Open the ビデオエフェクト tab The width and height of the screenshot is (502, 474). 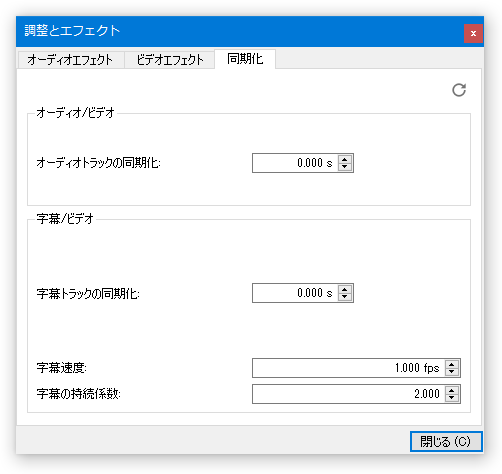click(169, 60)
